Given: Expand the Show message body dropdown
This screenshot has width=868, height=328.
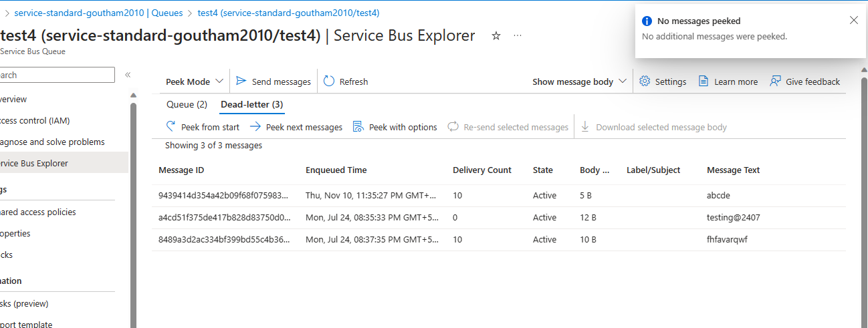Looking at the screenshot, I should click(x=580, y=81).
